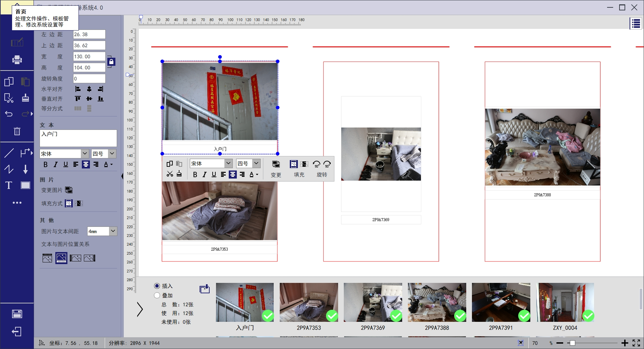Click the print icon in left sidebar
The width and height of the screenshot is (644, 349).
17,60
